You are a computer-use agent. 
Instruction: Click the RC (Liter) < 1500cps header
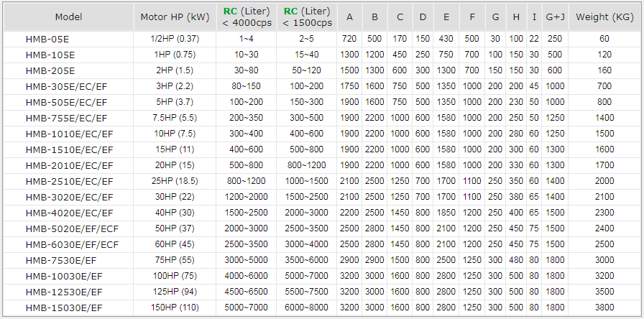pyautogui.click(x=308, y=17)
